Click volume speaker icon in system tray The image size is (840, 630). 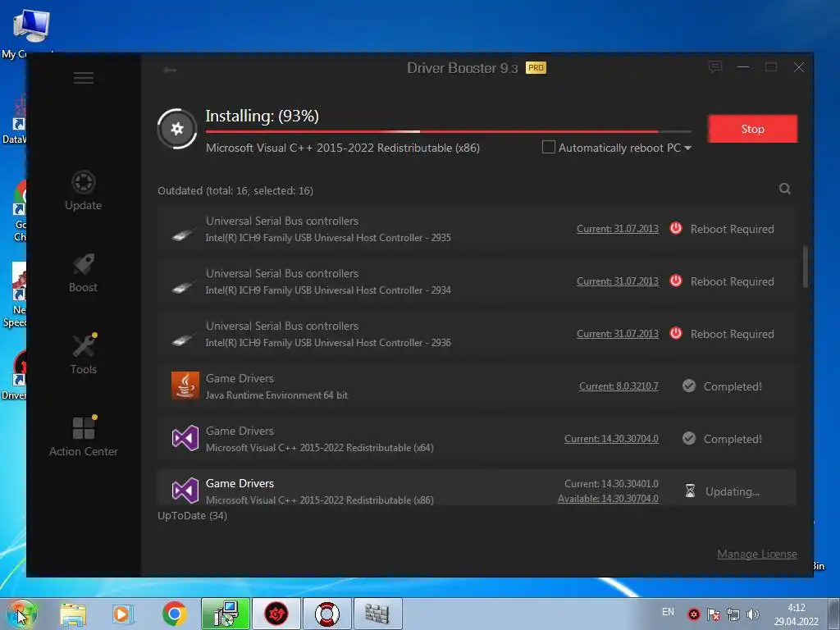(x=753, y=614)
